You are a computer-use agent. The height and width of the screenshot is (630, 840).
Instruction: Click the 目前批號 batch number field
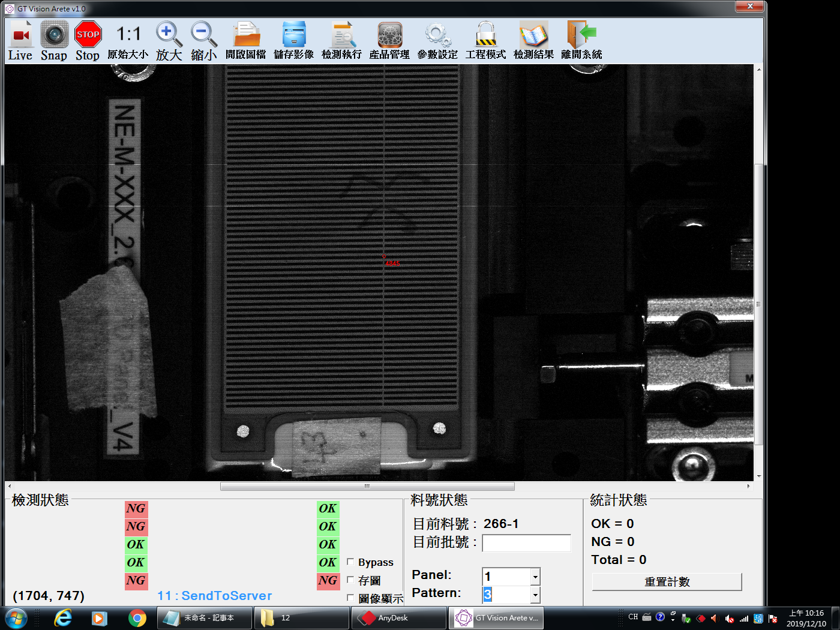tap(526, 543)
